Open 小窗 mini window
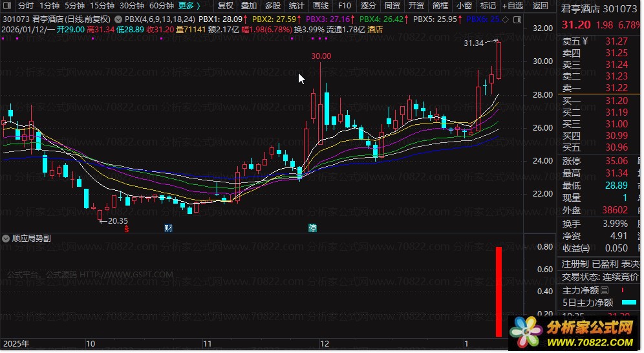This screenshot has width=644, height=353. point(464,6)
